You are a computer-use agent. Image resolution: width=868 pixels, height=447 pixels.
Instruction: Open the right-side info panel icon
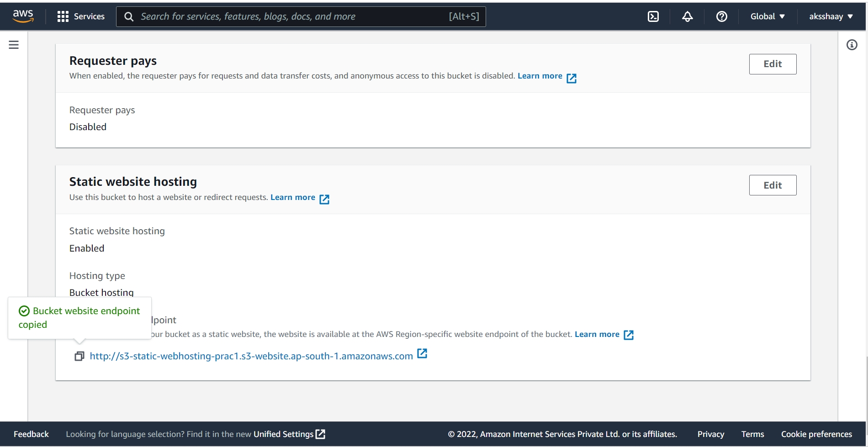(852, 44)
